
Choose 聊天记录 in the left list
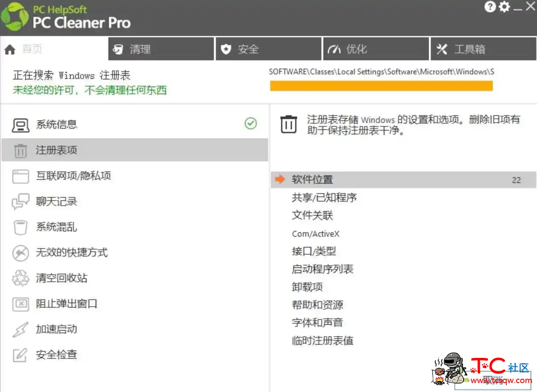[x=135, y=201]
